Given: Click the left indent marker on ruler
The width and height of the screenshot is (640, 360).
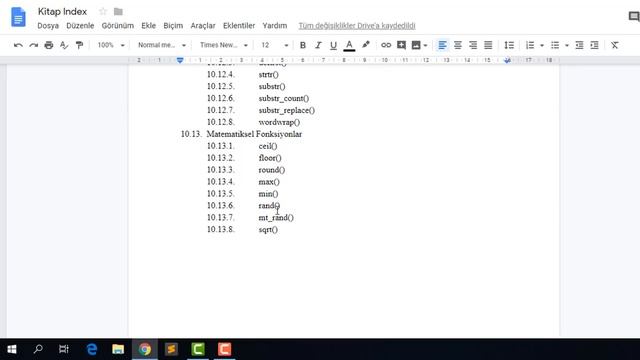Looking at the screenshot, I should point(180,61).
